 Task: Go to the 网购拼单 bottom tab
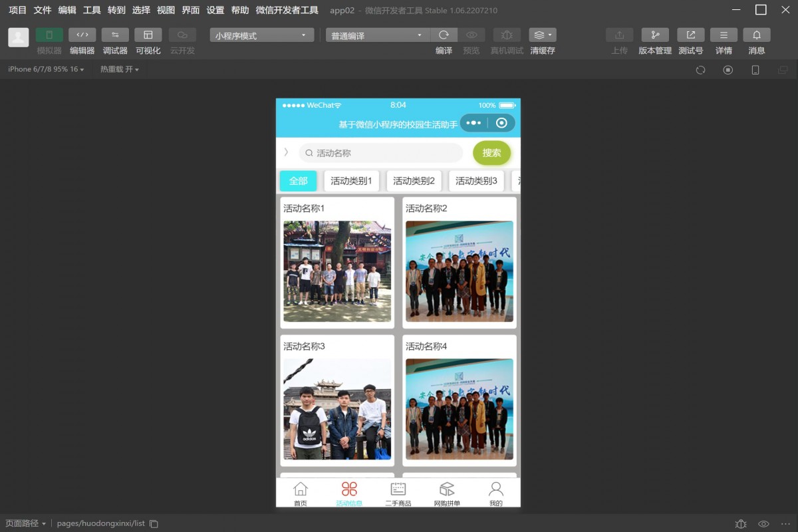point(447,493)
